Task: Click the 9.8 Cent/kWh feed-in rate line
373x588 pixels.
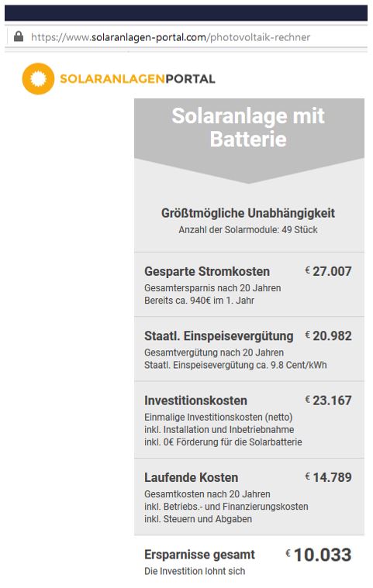Action: pyautogui.click(x=235, y=365)
